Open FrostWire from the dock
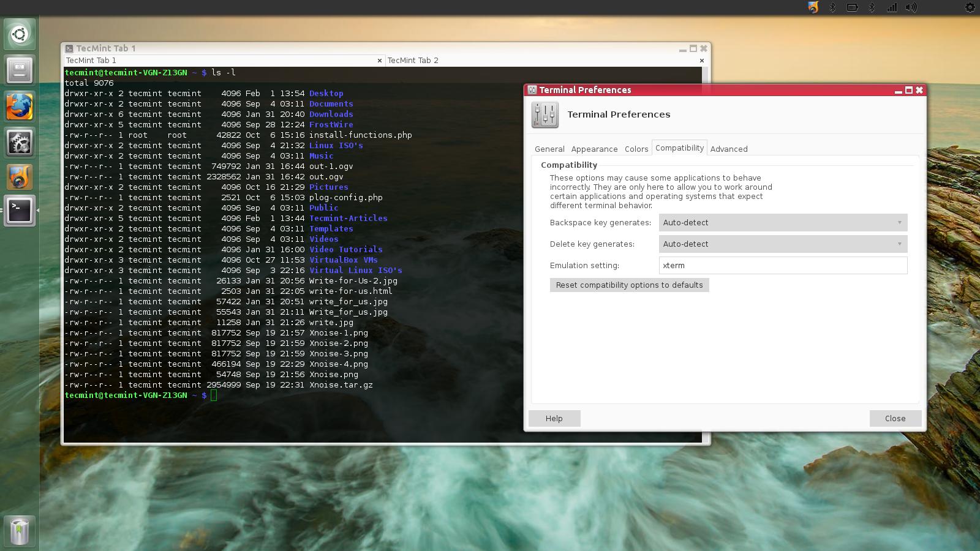980x551 pixels. [x=19, y=177]
